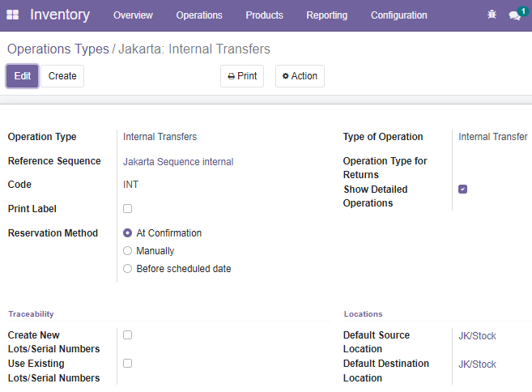
Task: Go back to Operations Types breadcrumb
Action: coord(58,49)
